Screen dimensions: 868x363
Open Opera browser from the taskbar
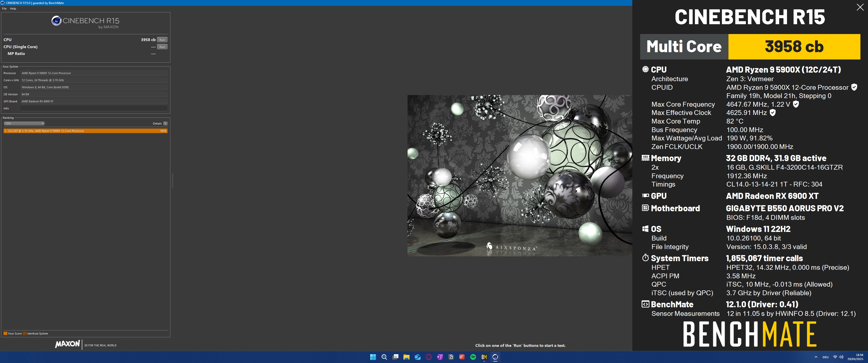(429, 357)
